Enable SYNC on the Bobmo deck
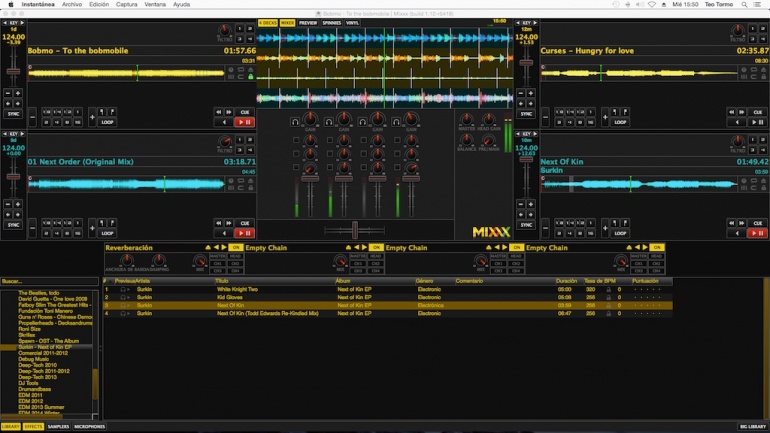The image size is (770, 433). pos(13,114)
